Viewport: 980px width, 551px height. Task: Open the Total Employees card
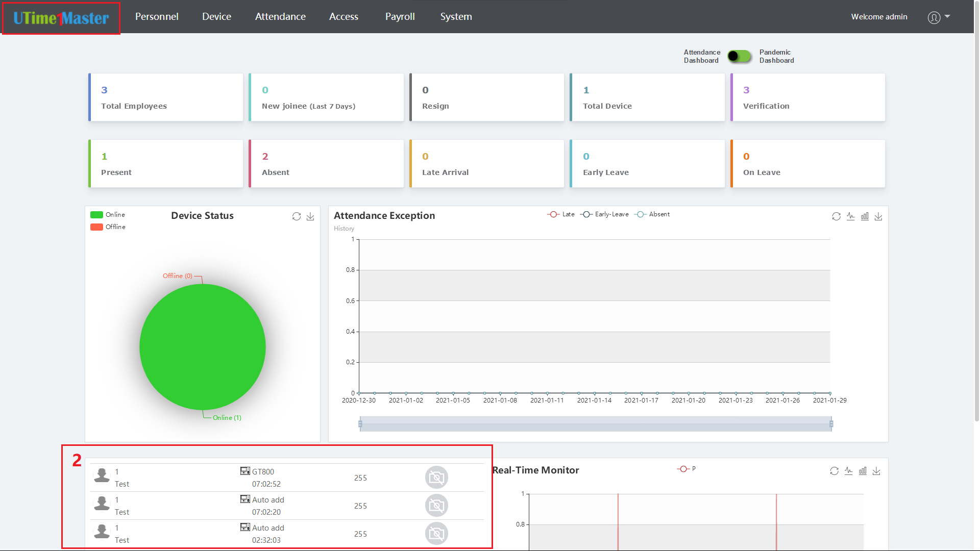click(x=165, y=97)
